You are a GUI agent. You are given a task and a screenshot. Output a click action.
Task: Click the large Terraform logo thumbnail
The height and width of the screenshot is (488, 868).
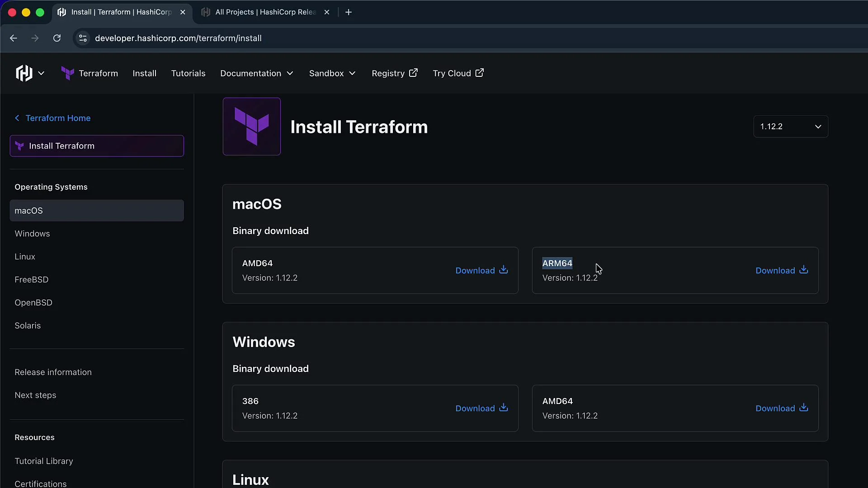point(252,127)
